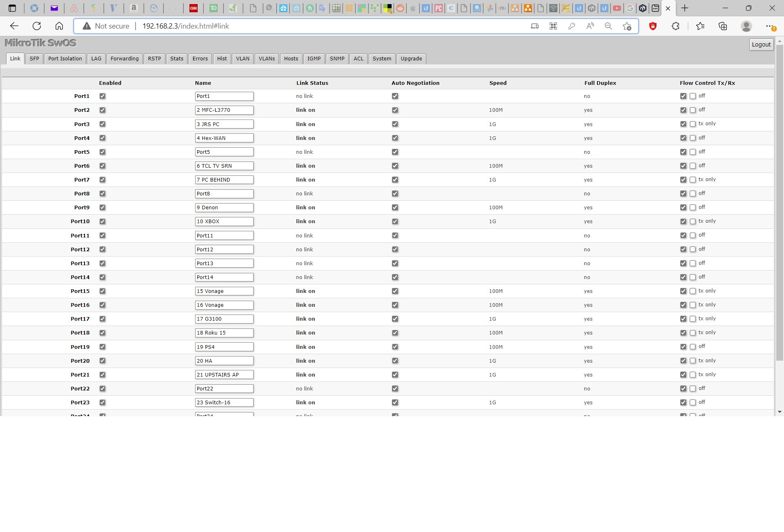Open the Port Isolation tab
The image size is (784, 532).
click(65, 59)
